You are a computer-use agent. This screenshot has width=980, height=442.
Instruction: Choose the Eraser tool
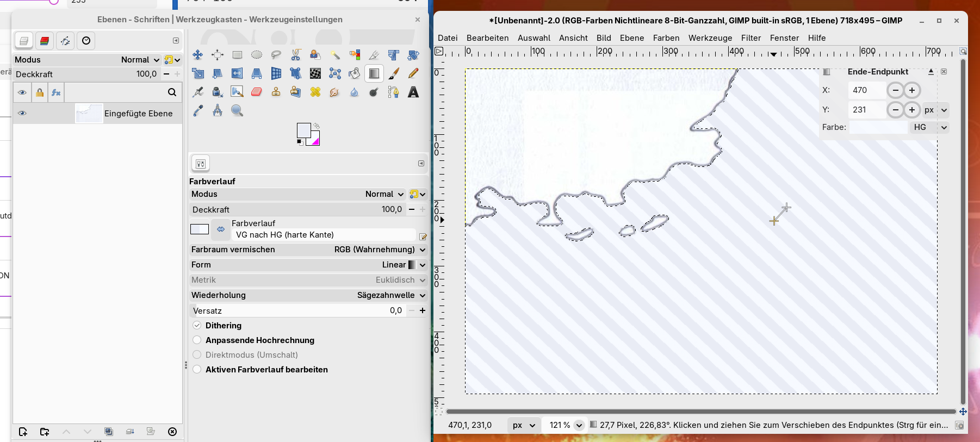click(x=257, y=92)
